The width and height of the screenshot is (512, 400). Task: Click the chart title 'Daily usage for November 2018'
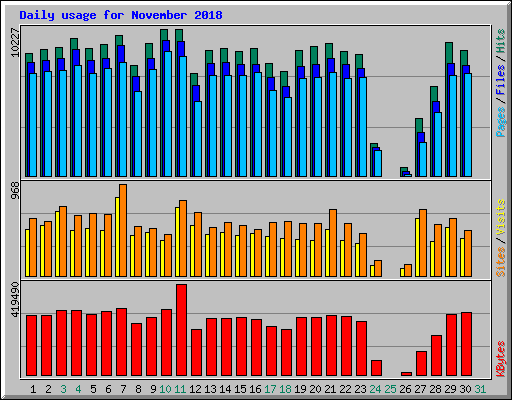121,15
